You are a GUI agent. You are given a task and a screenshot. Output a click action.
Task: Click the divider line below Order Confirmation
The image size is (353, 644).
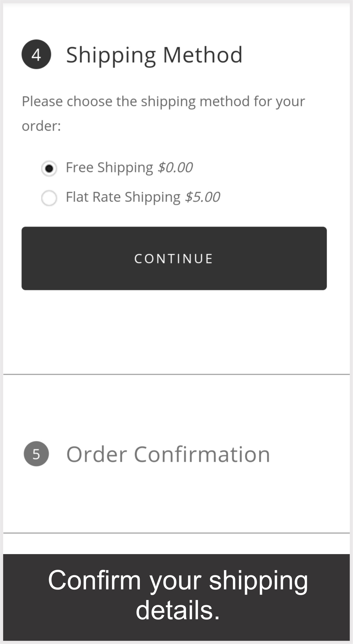pyautogui.click(x=176, y=533)
